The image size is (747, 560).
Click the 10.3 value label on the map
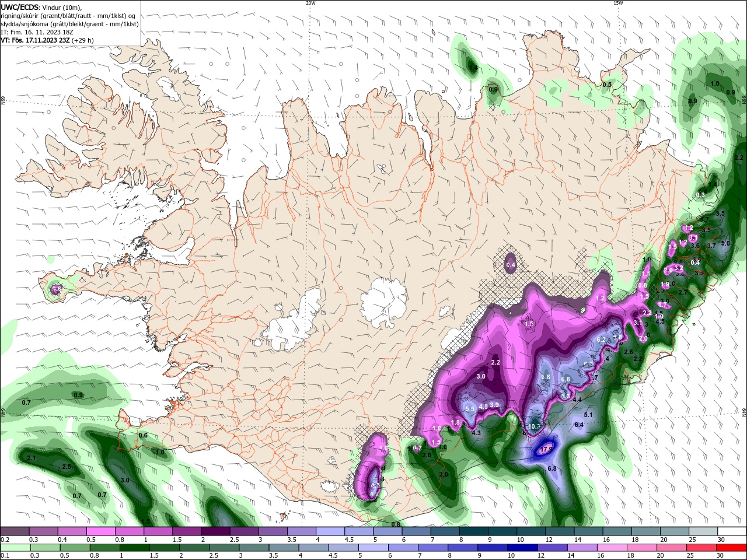(533, 426)
